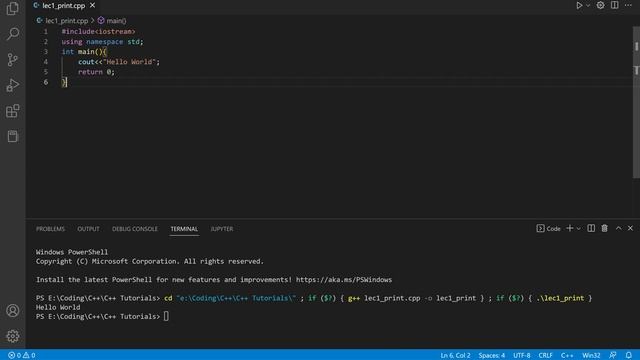This screenshot has width=640, height=360.
Task: Switch to the OUTPUT panel tab
Action: (88, 229)
